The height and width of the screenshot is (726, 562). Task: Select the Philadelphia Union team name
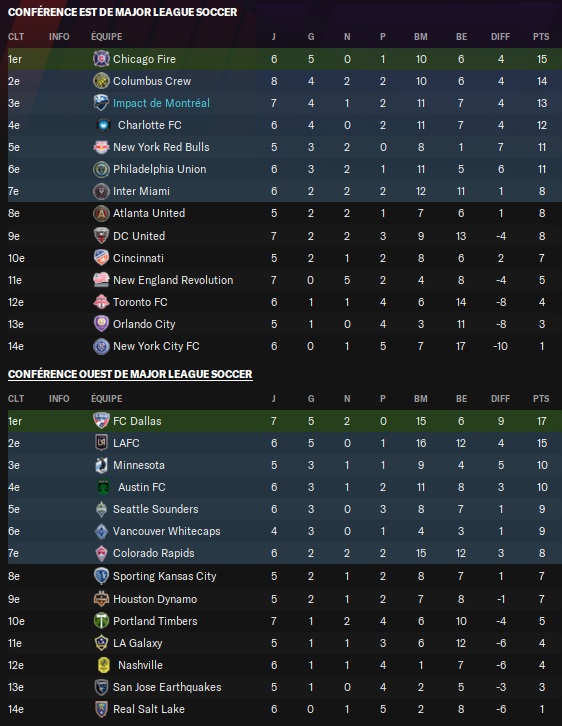160,169
